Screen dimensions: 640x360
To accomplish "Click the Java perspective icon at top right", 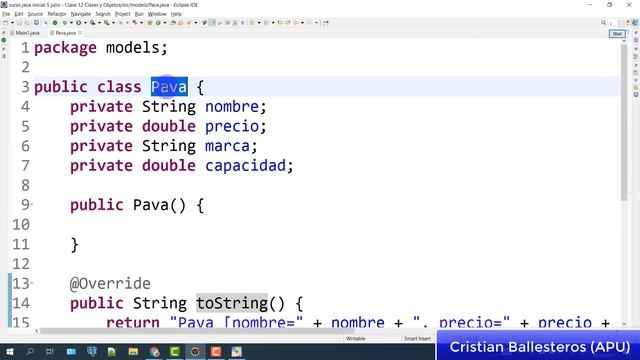I will pos(635,23).
